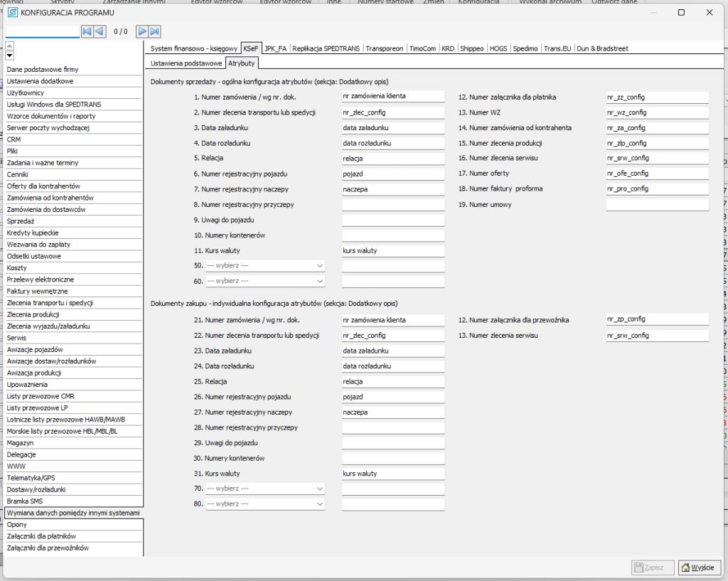Go to first record navigation arrow

87,31
